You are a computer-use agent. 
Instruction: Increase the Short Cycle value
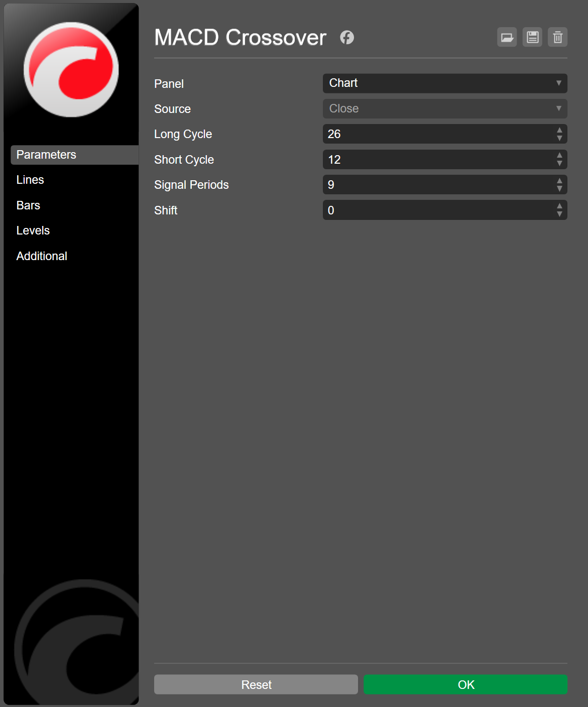coord(559,156)
